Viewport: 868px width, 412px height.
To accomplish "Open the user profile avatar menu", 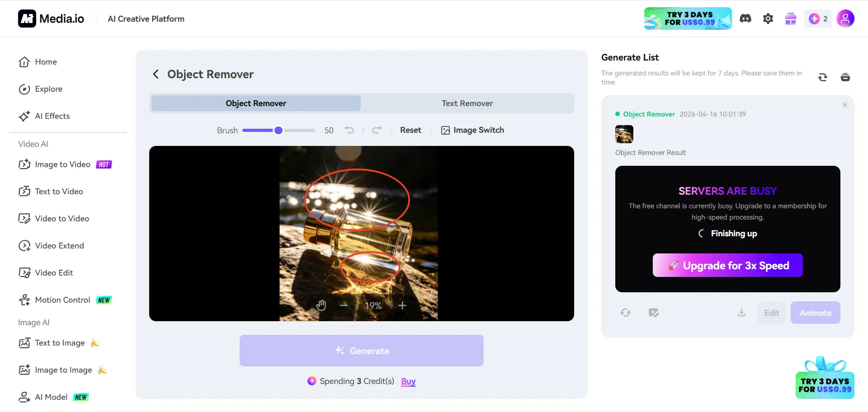I will coord(845,19).
